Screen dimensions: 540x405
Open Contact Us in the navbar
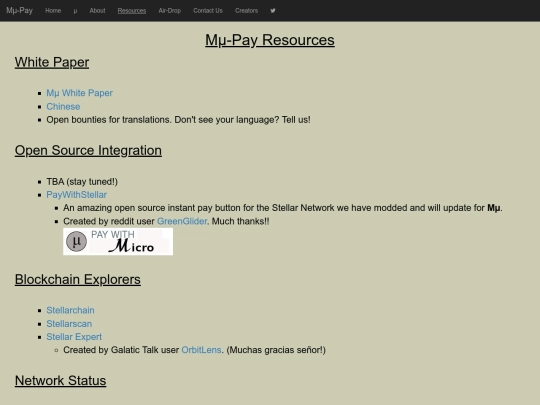pyautogui.click(x=208, y=11)
